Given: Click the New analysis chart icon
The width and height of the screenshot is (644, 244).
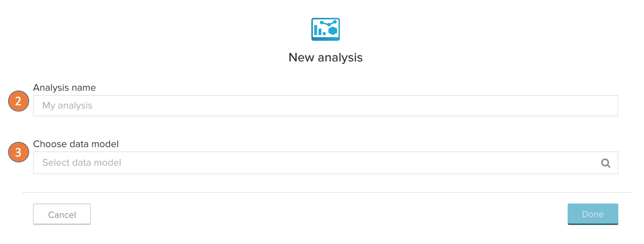Looking at the screenshot, I should tap(325, 29).
